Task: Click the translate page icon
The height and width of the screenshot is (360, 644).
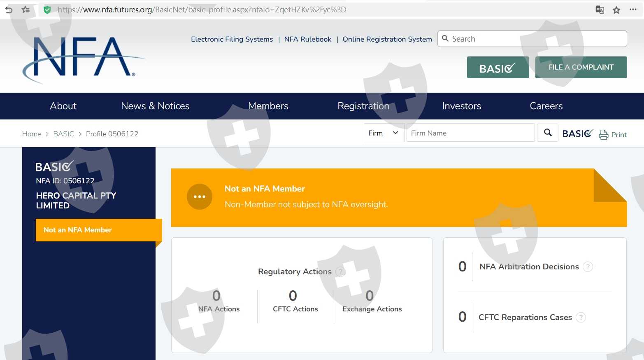Action: (600, 10)
